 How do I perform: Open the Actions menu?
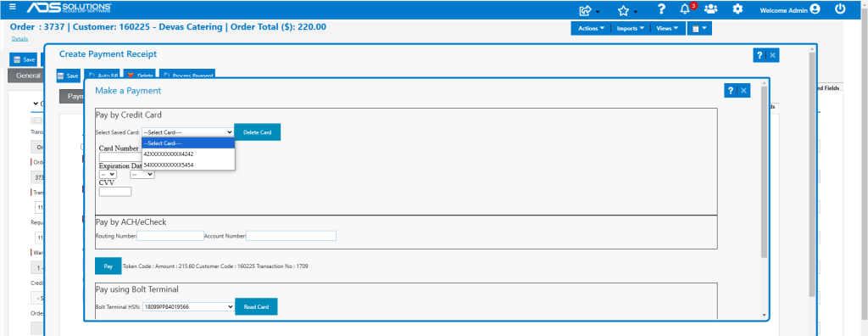591,29
